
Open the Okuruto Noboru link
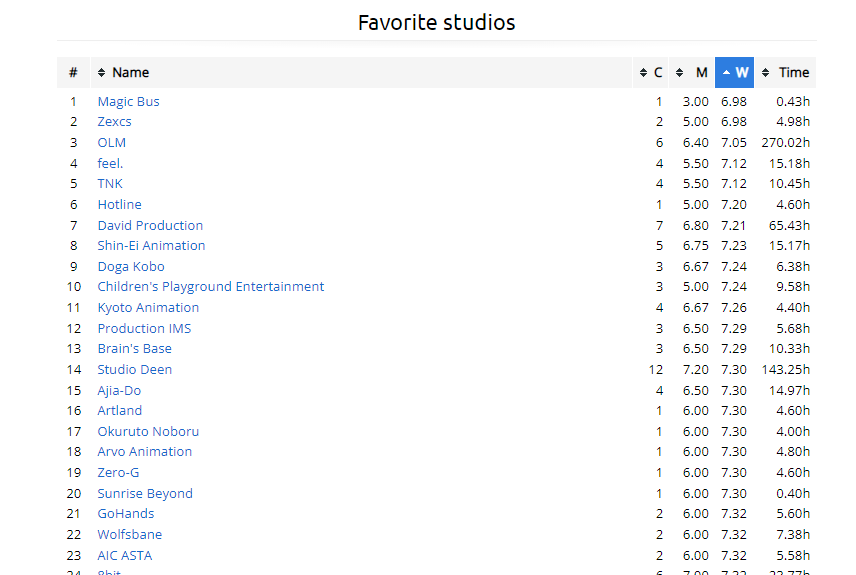pyautogui.click(x=148, y=432)
